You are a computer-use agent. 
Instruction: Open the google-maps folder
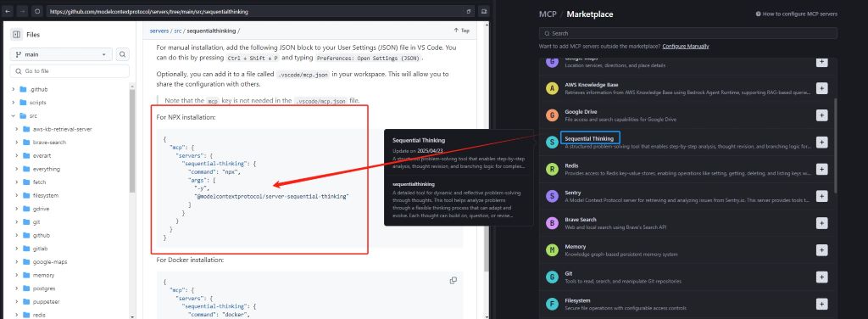50,262
